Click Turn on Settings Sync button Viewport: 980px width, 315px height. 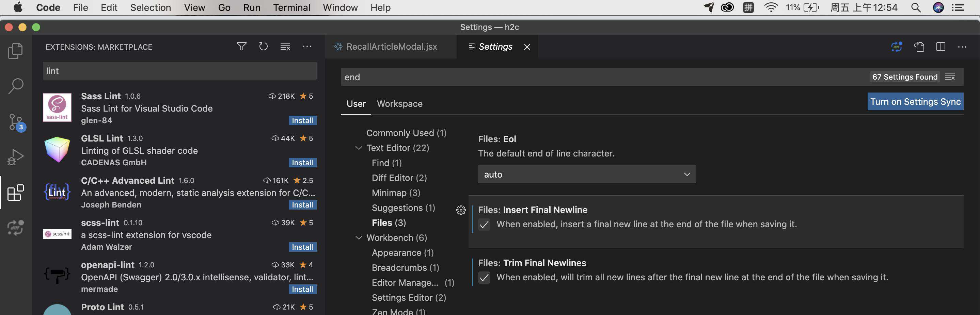(915, 101)
